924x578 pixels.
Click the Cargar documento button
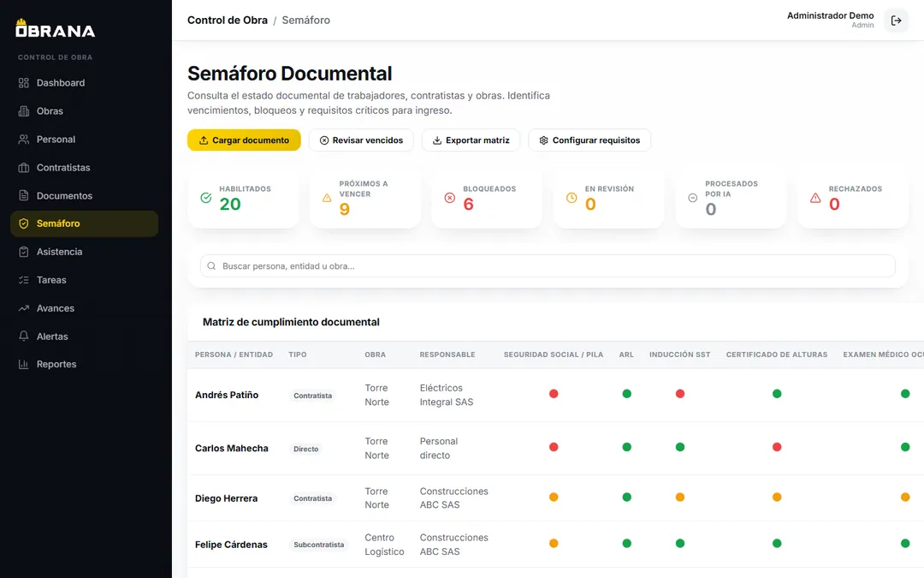(x=244, y=140)
